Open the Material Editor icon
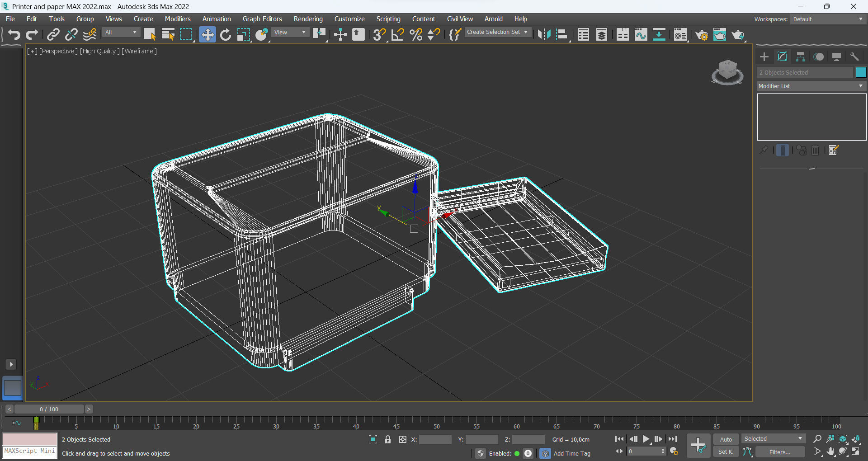The image size is (868, 461). pos(680,35)
